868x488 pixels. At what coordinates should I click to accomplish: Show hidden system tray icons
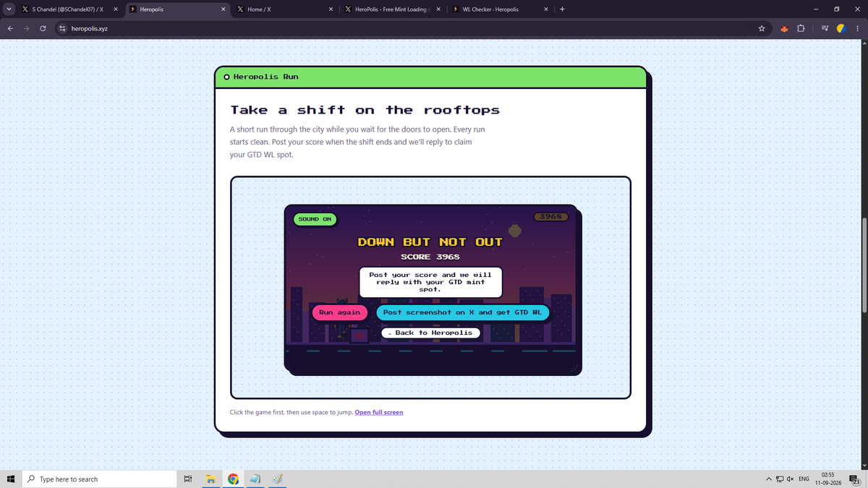coord(769,479)
